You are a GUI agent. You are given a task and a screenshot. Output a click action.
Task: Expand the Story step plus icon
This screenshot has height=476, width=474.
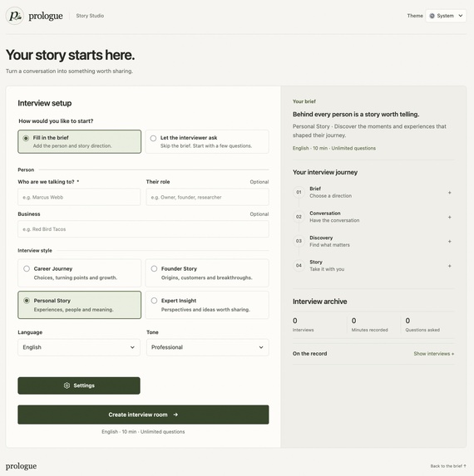point(449,266)
